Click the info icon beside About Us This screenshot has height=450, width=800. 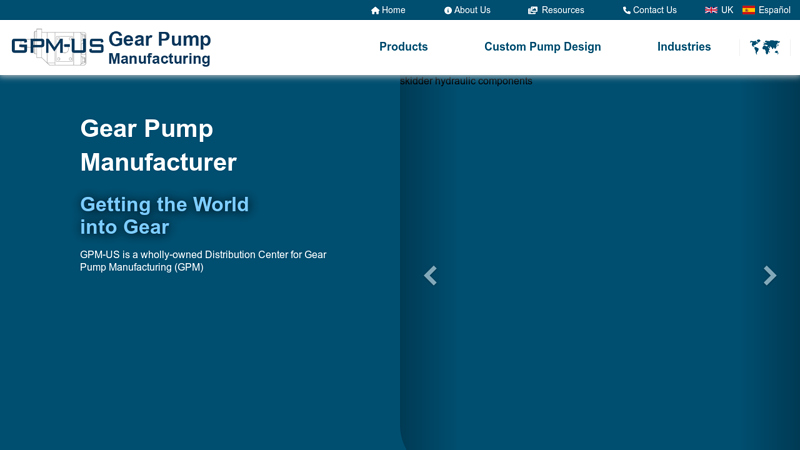pos(448,10)
